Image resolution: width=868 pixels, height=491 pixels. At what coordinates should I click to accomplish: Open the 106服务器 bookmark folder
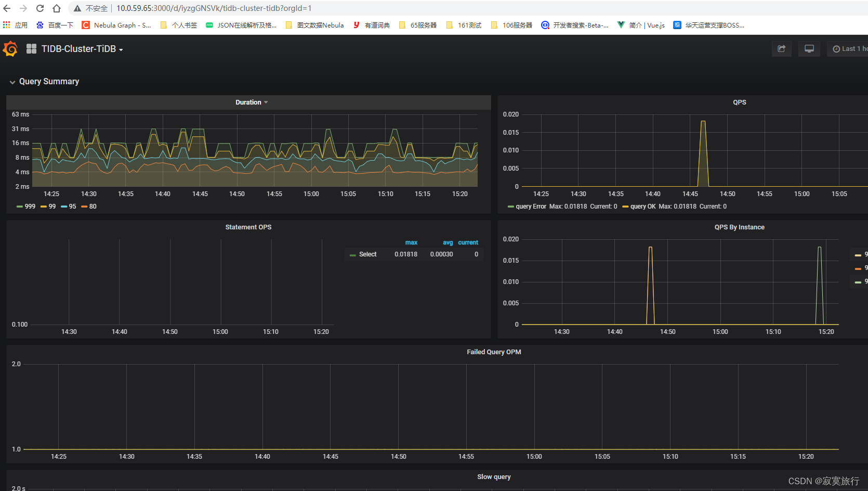[511, 25]
